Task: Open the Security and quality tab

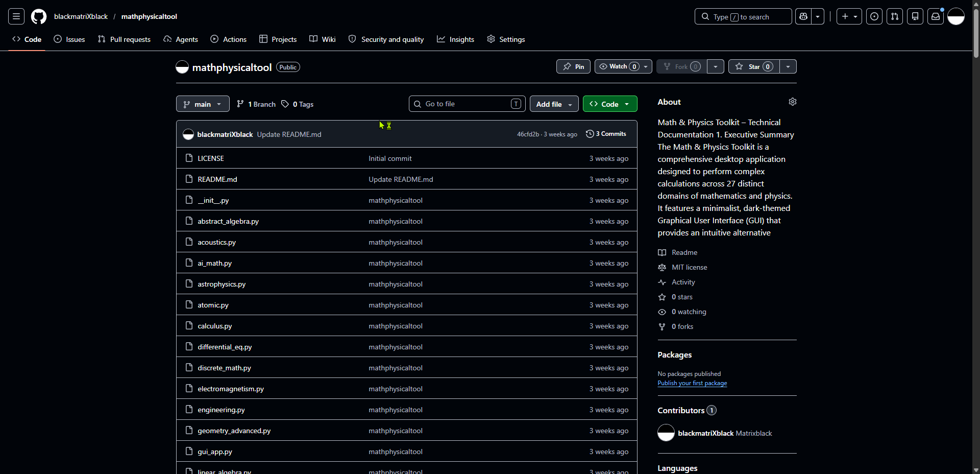Action: tap(386, 39)
